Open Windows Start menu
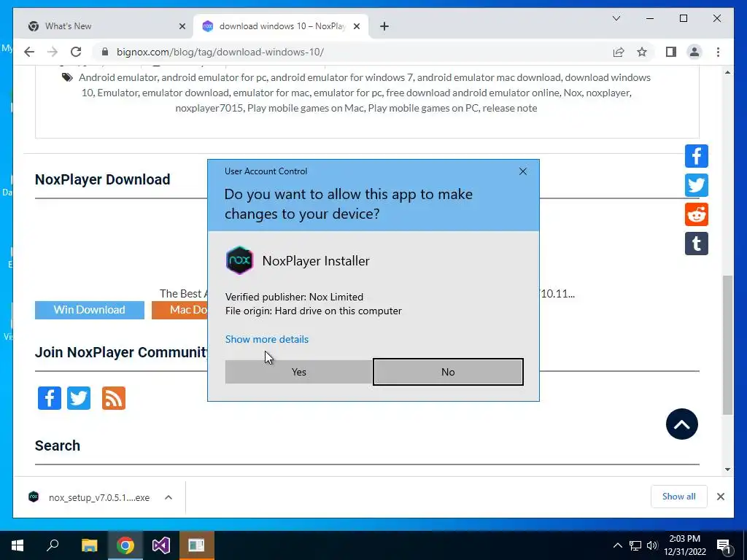747x560 pixels. coord(18,545)
